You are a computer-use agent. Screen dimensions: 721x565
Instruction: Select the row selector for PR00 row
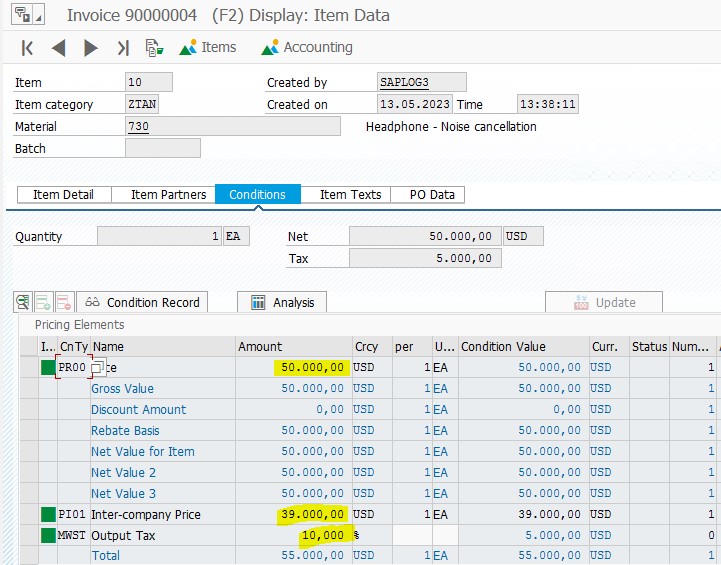tap(29, 367)
